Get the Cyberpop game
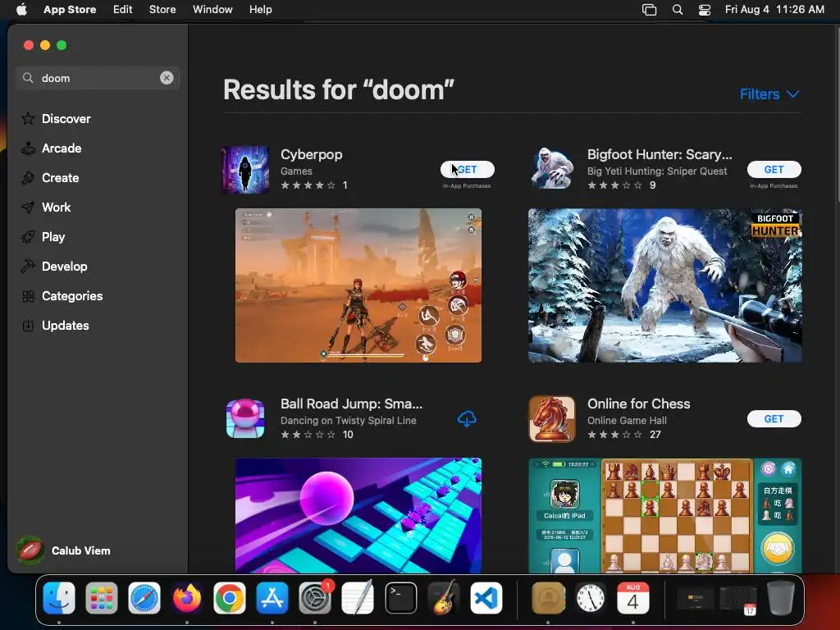 pyautogui.click(x=467, y=169)
